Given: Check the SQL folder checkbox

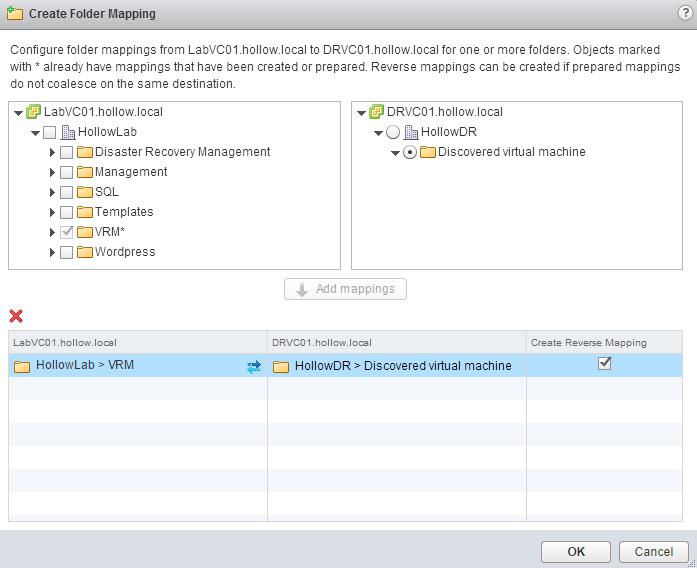Looking at the screenshot, I should pyautogui.click(x=66, y=192).
